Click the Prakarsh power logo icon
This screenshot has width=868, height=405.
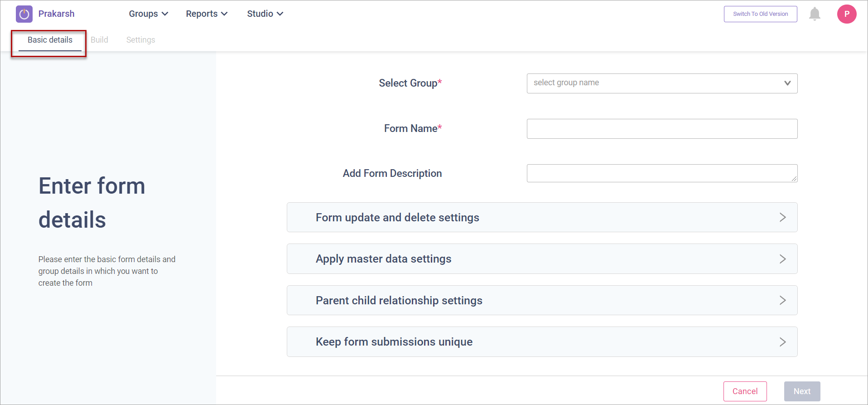(x=24, y=14)
